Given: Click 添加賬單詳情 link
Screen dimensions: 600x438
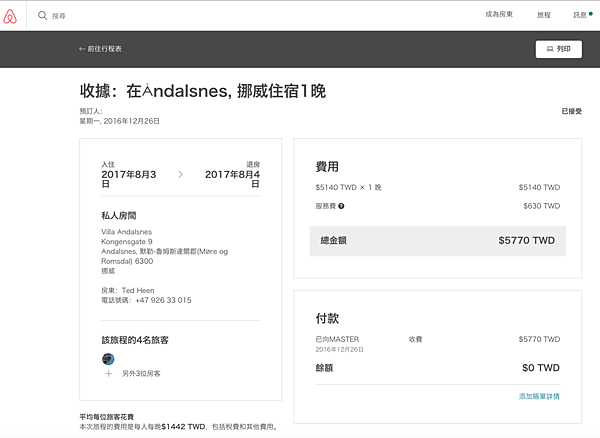Looking at the screenshot, I should pyautogui.click(x=539, y=396).
